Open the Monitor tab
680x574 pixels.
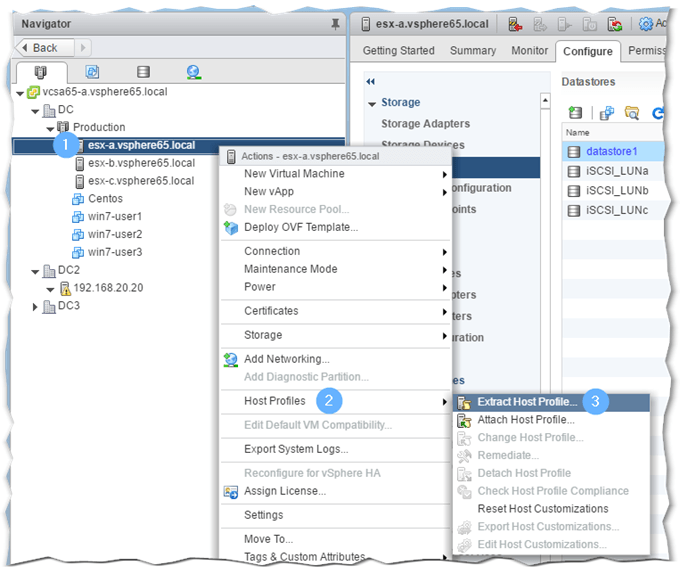[x=529, y=51]
